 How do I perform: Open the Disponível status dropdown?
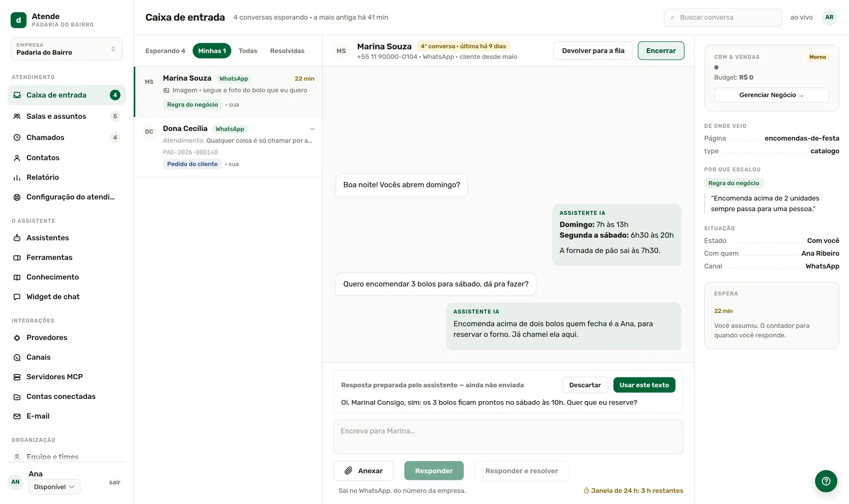point(55,487)
